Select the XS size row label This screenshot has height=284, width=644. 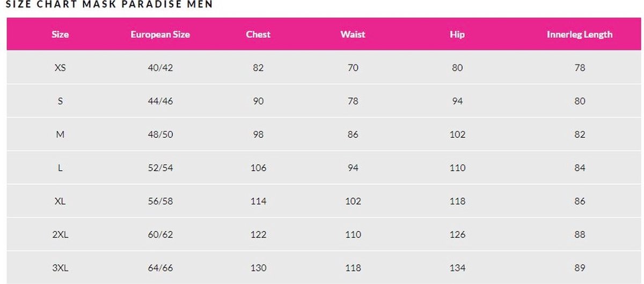pos(60,68)
